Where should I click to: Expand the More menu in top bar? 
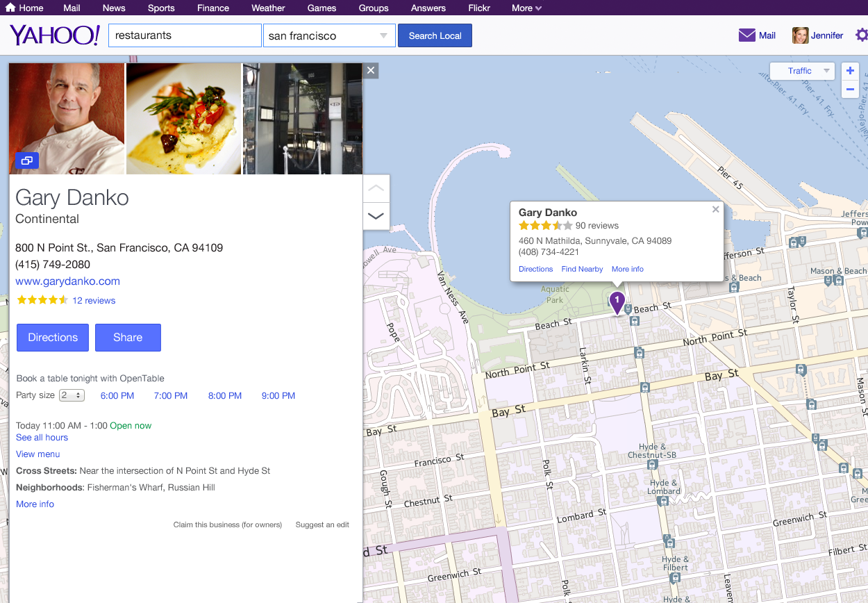click(526, 8)
